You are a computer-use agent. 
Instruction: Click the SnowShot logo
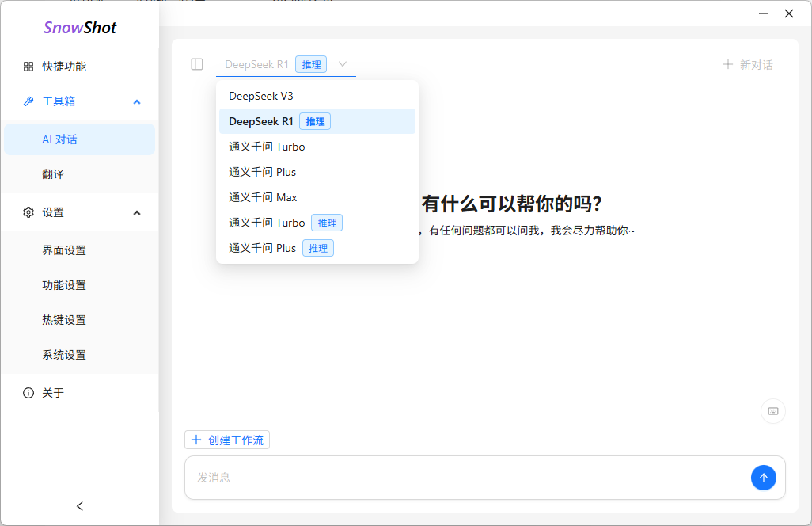79,28
